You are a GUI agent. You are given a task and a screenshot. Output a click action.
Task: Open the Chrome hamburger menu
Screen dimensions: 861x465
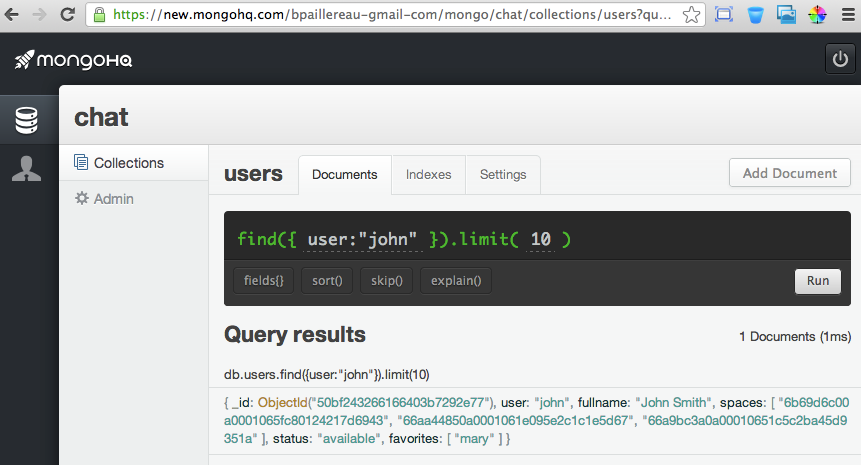coord(848,15)
